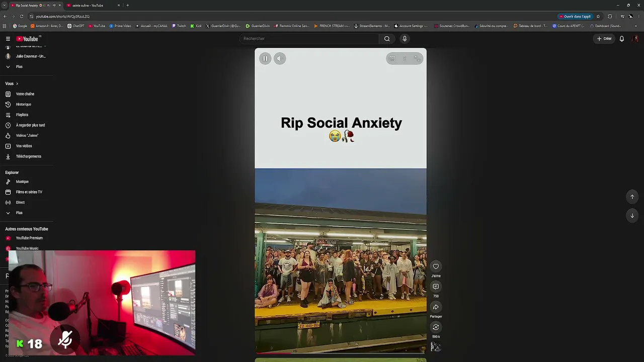Bookmark this page with the star
644x362 pixels.
tap(598, 17)
